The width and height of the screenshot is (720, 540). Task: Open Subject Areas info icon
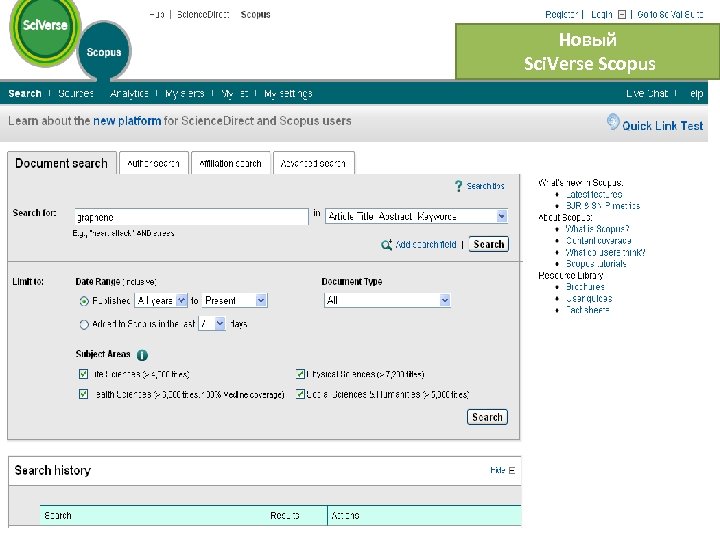[142, 355]
